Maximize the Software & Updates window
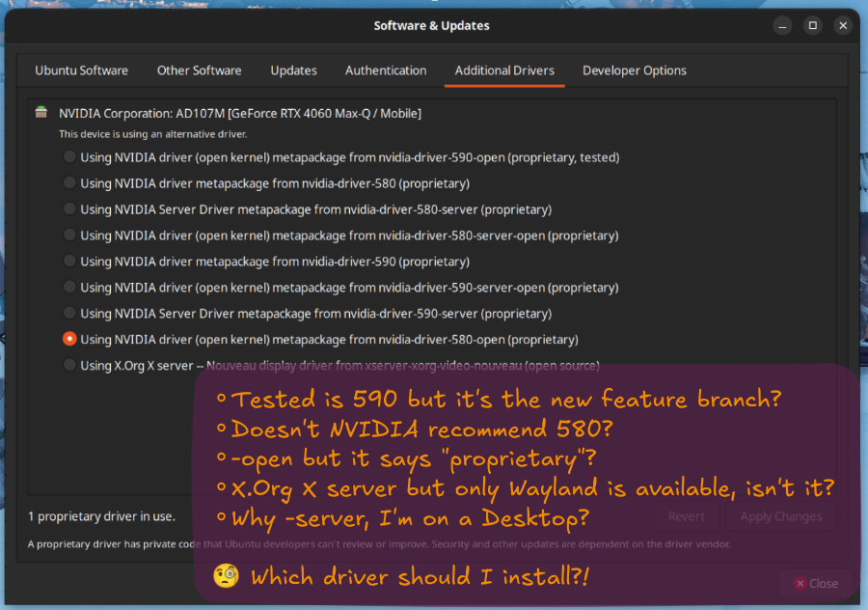868x610 pixels. (x=813, y=26)
